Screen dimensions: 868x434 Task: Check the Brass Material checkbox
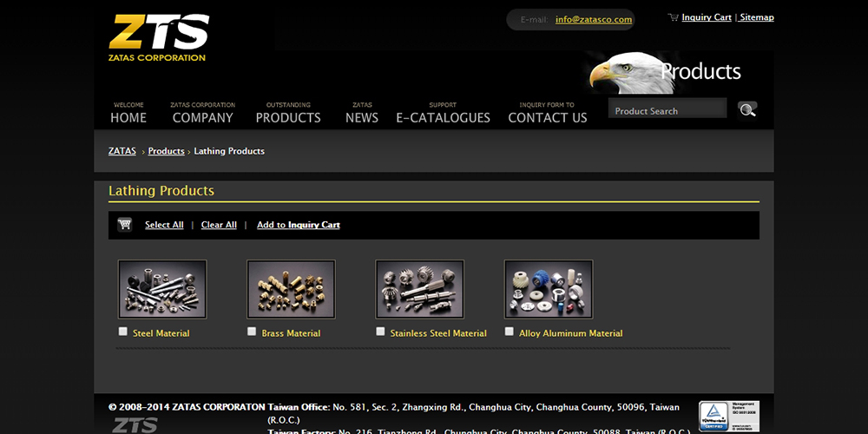(252, 331)
